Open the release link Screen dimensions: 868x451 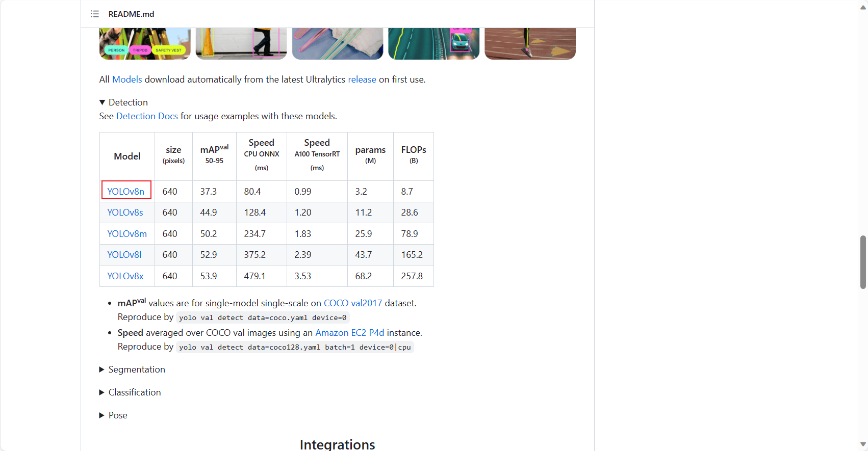(362, 79)
